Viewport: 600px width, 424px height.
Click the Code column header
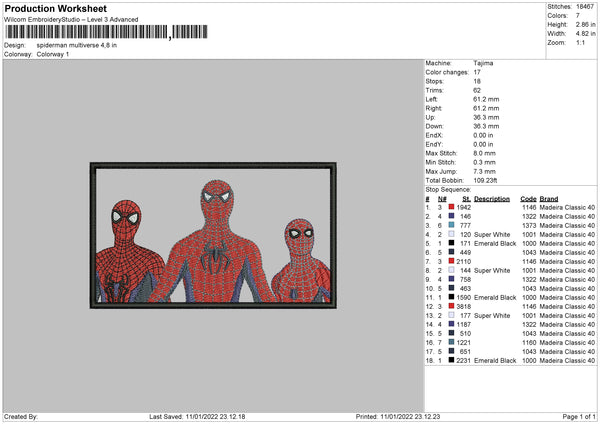tap(529, 198)
